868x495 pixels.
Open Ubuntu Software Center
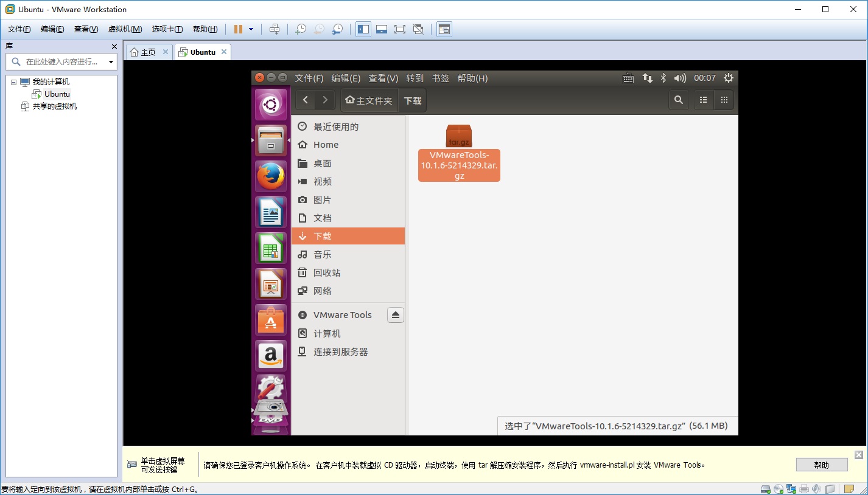pos(271,320)
